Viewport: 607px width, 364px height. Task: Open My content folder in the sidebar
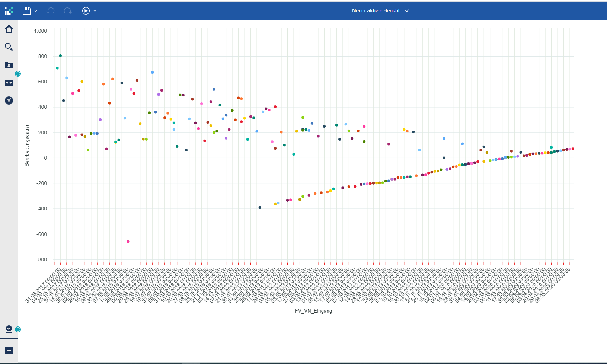click(9, 65)
